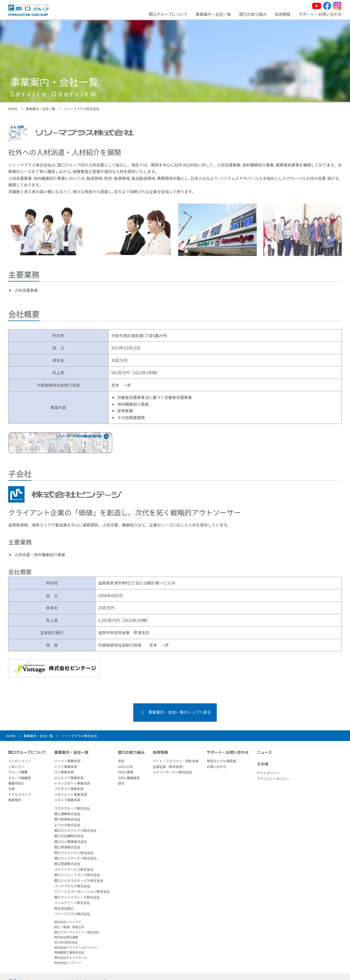Click the blue Maguchi logo beside 株式会社ビンテージ
The width and height of the screenshot is (350, 980).
16,494
